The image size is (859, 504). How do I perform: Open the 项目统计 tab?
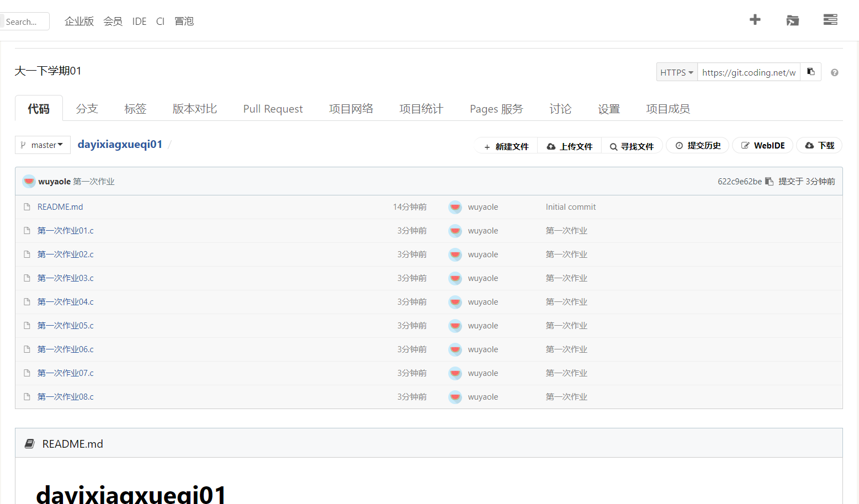tap(421, 109)
